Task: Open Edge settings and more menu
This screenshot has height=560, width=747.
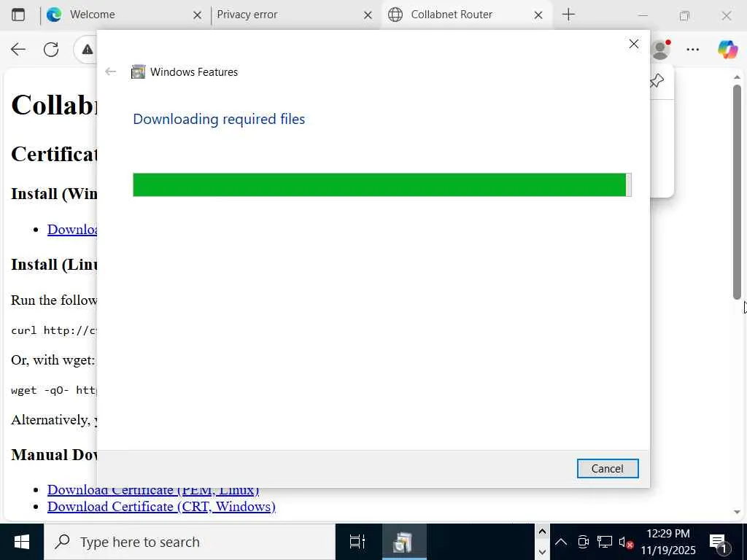Action: pos(693,49)
